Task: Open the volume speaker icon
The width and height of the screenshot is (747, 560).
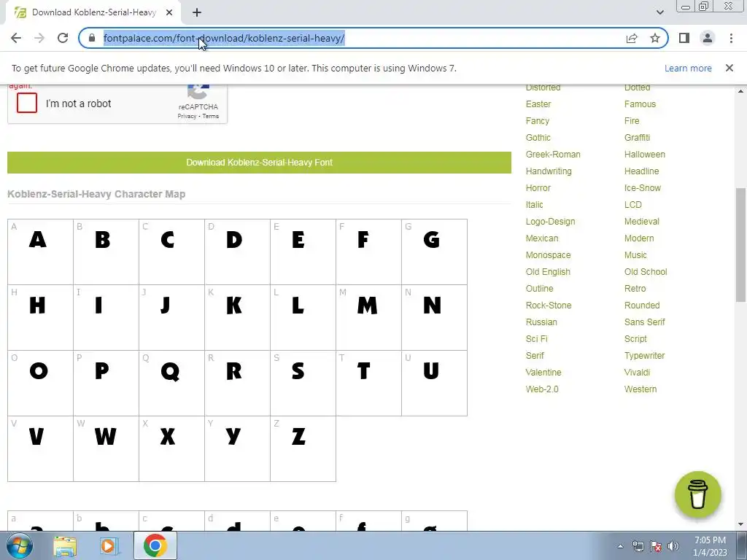Action: [673, 546]
